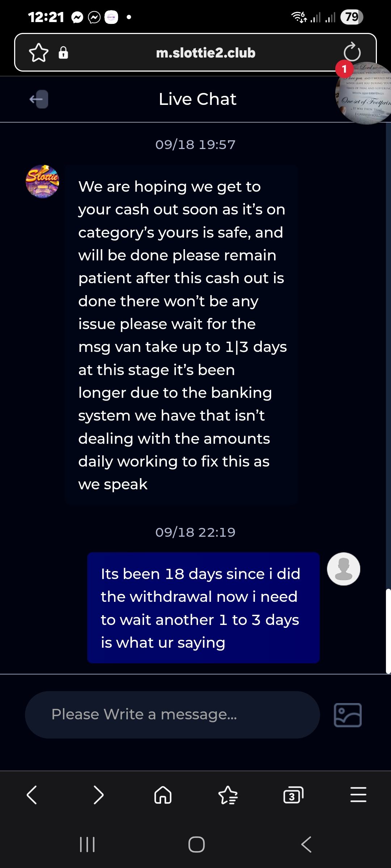Show the three open browser tabs
Image resolution: width=391 pixels, height=868 pixels.
coord(293,795)
